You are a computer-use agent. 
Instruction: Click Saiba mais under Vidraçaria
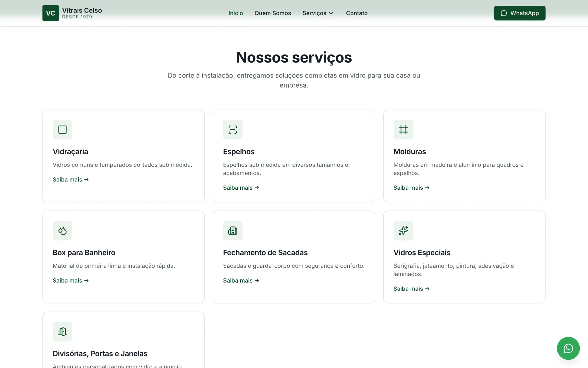tap(71, 180)
